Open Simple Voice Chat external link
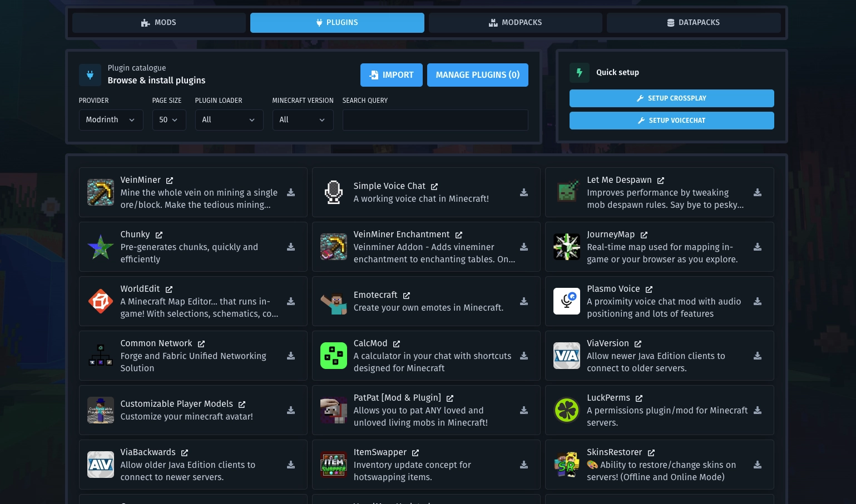The height and width of the screenshot is (504, 856). (434, 187)
